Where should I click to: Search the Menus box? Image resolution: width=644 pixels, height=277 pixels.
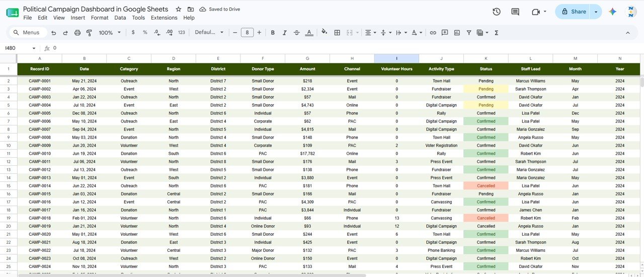(28, 33)
